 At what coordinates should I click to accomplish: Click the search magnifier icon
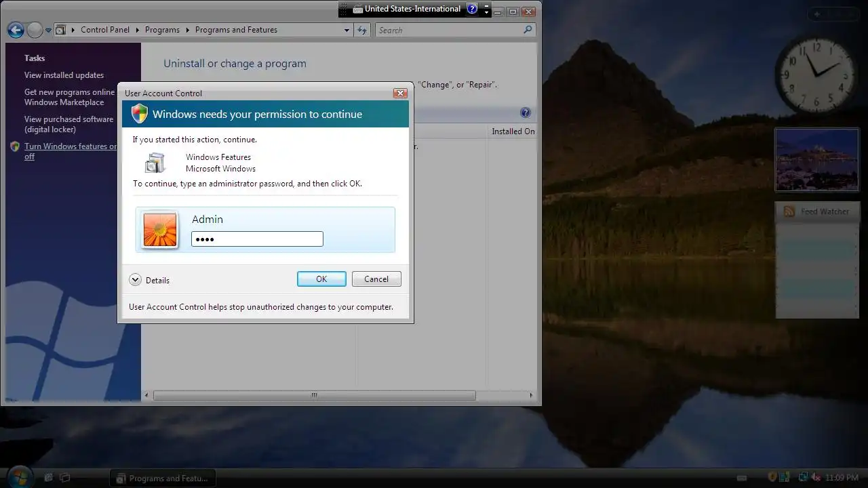click(528, 30)
